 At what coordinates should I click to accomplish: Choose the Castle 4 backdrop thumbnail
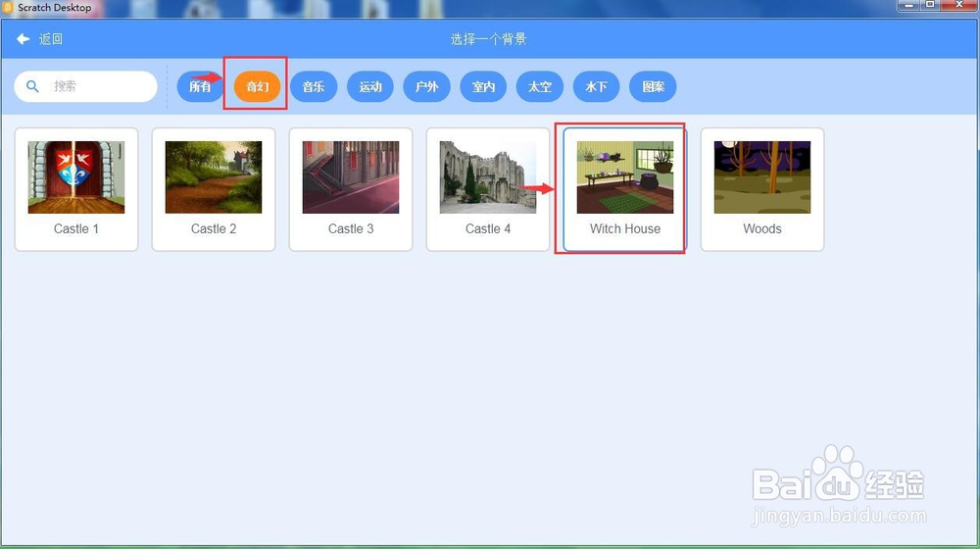pos(488,177)
